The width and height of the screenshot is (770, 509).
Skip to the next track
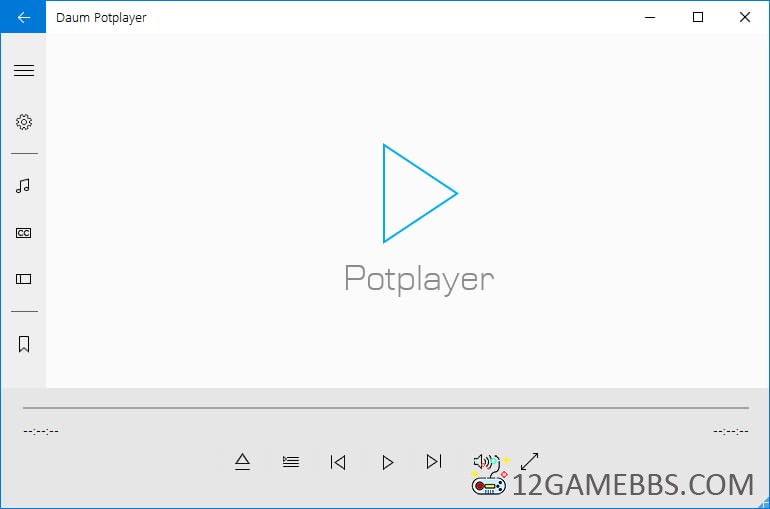coord(434,461)
